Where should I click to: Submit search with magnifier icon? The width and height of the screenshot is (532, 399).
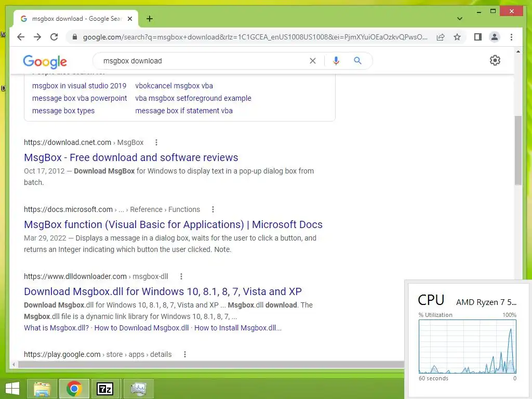tap(357, 61)
